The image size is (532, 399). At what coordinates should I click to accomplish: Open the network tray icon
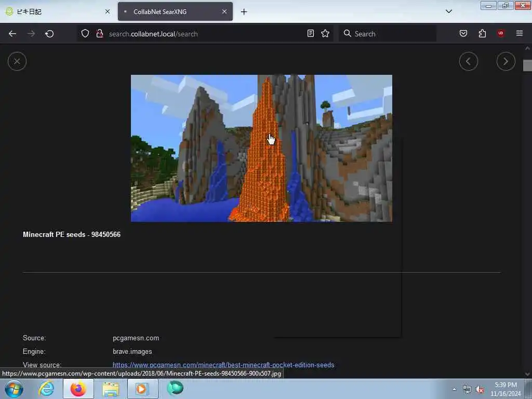point(467,390)
